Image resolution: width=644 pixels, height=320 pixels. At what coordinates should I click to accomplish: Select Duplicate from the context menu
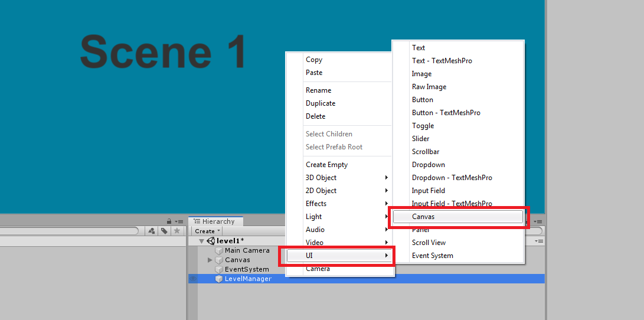click(321, 103)
